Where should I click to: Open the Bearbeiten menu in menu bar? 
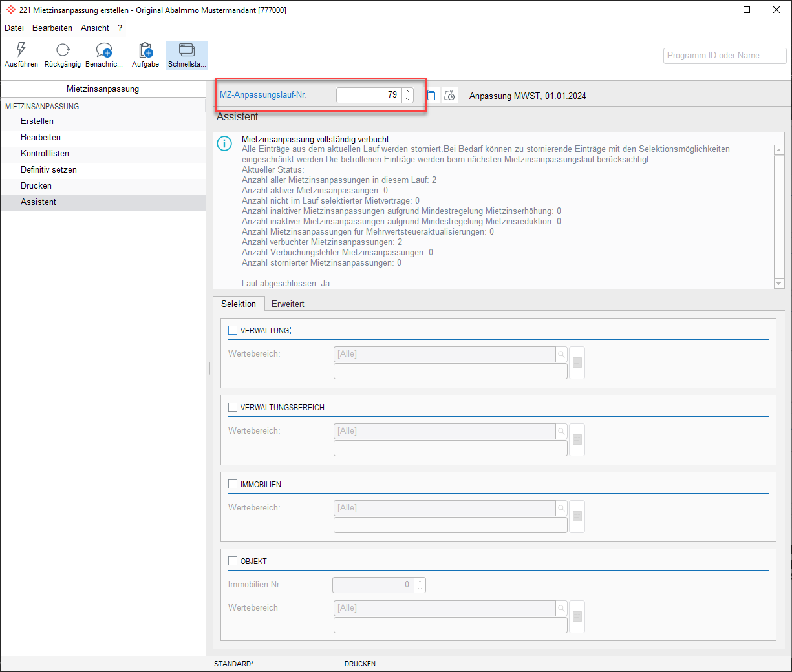[52, 28]
